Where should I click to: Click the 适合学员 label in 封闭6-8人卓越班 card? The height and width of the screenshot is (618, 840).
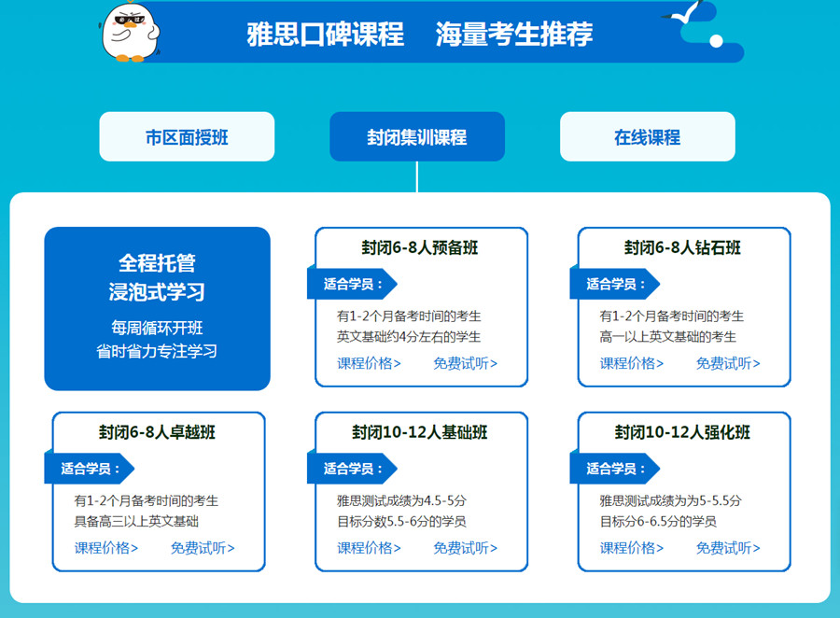(87, 469)
